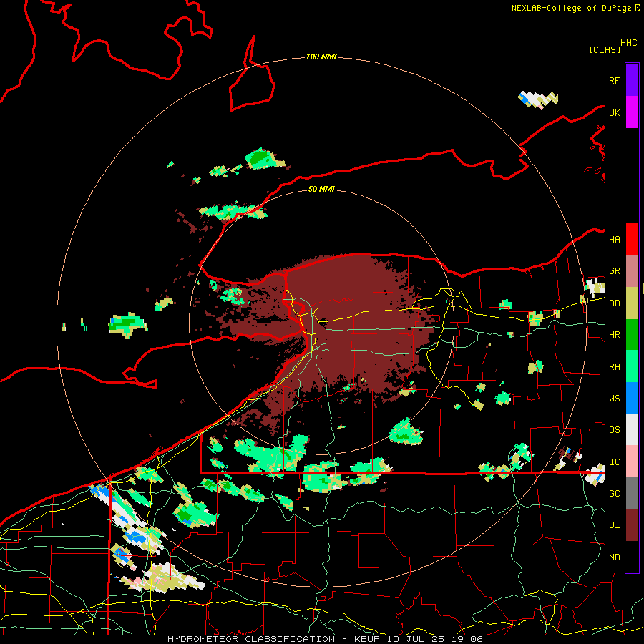Click the 'HA' legend label
Image resolution: width=644 pixels, height=644 pixels.
click(x=614, y=240)
